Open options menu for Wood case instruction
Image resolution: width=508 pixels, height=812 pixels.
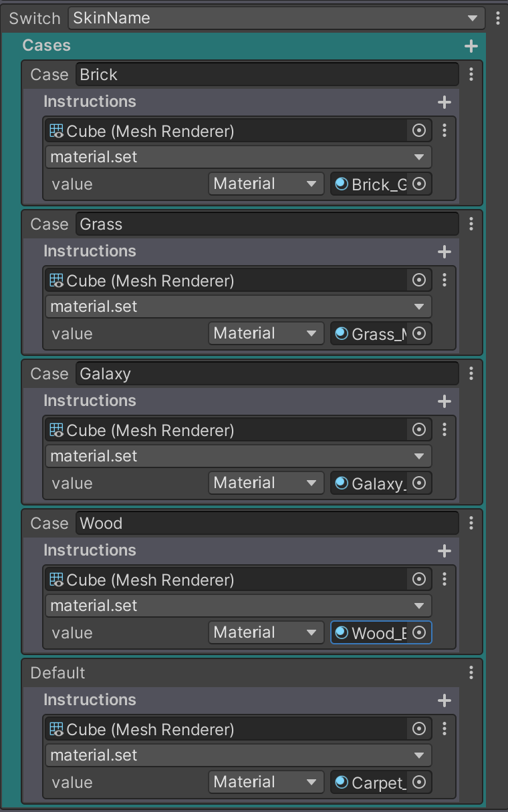point(444,579)
